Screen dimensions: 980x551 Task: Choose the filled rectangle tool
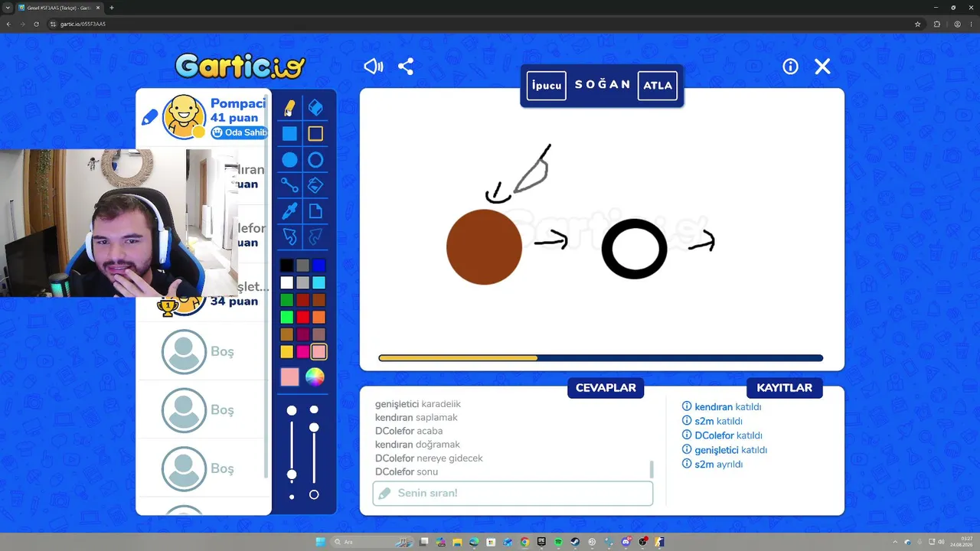point(289,134)
